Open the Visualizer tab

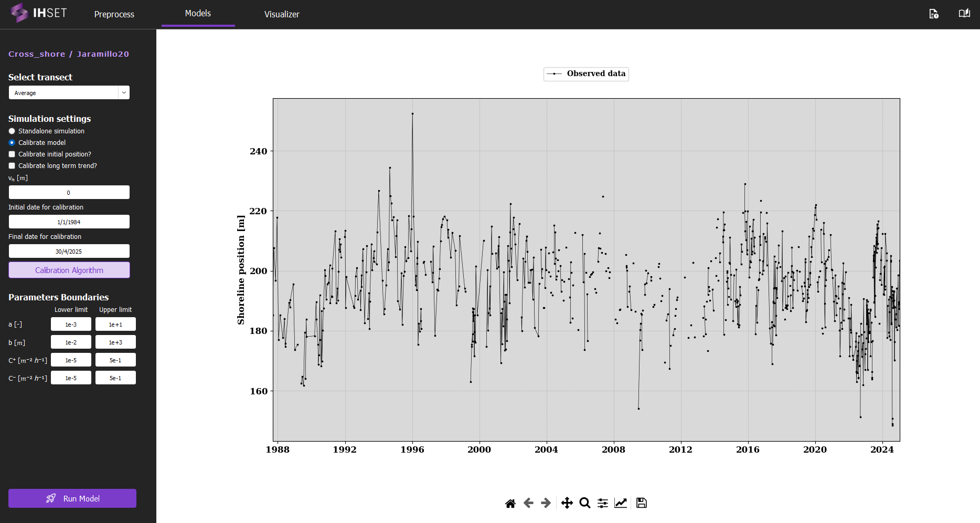click(x=282, y=14)
